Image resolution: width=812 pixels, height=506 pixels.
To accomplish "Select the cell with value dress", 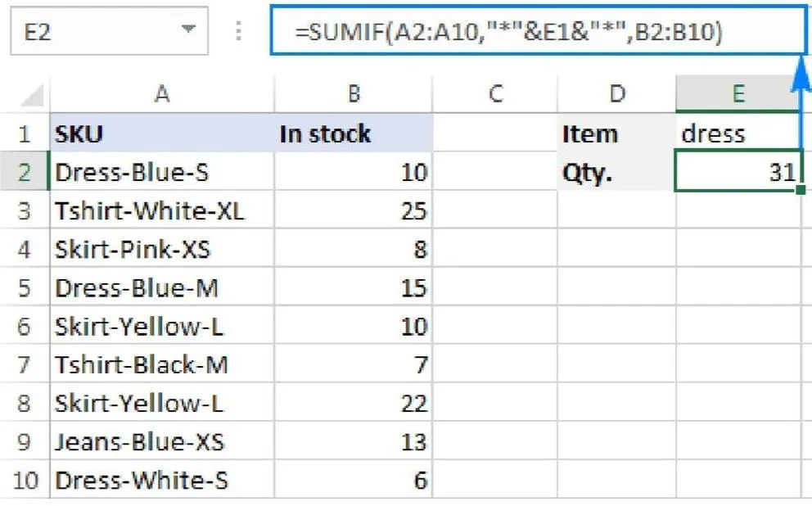I will (738, 133).
